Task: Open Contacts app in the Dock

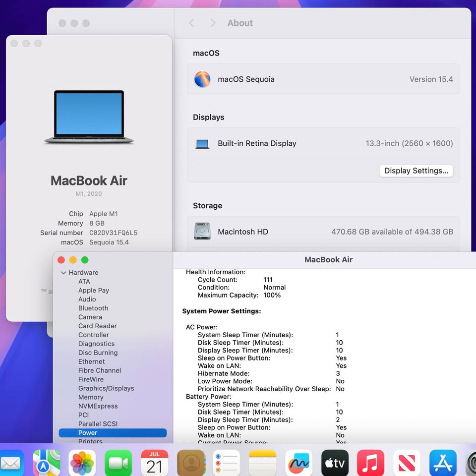Action: click(190, 463)
